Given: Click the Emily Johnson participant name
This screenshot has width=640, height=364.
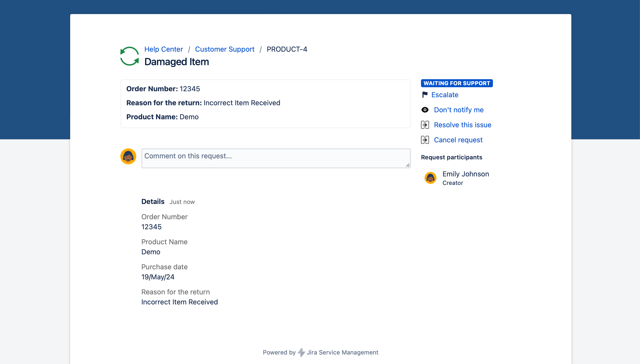Looking at the screenshot, I should pyautogui.click(x=466, y=174).
